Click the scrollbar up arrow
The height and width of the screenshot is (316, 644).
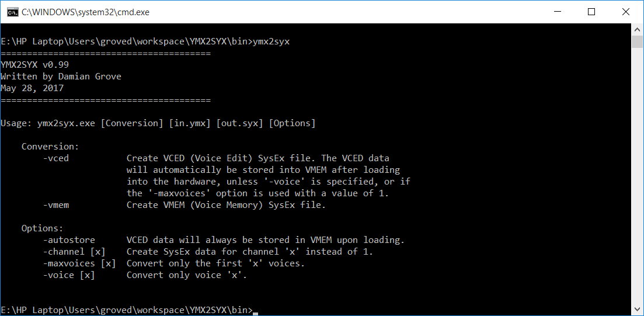638,29
